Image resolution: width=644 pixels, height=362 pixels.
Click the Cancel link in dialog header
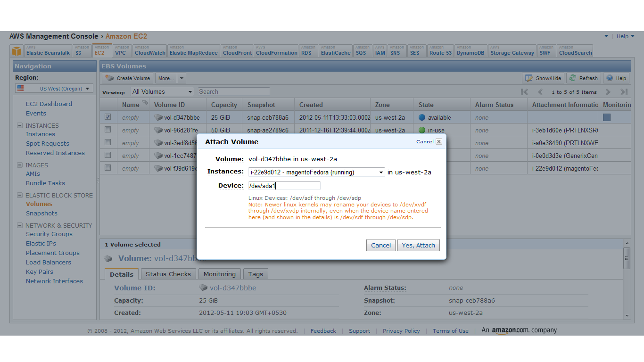click(x=425, y=141)
